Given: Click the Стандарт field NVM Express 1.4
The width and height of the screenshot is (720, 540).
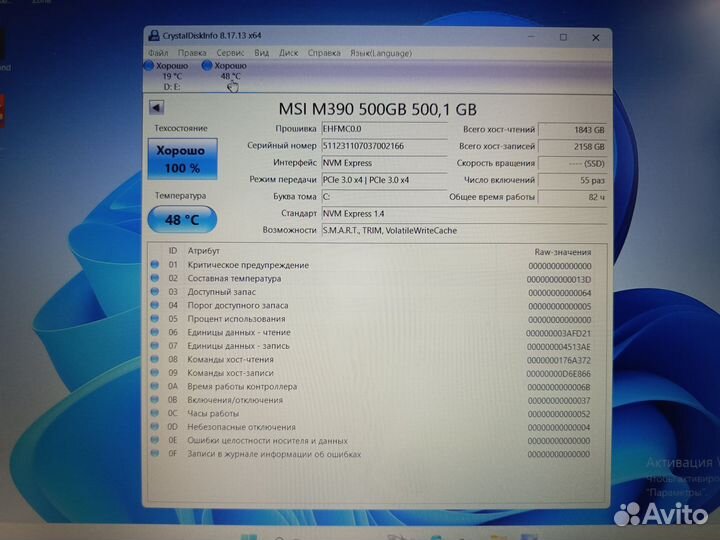Looking at the screenshot, I should tap(464, 214).
